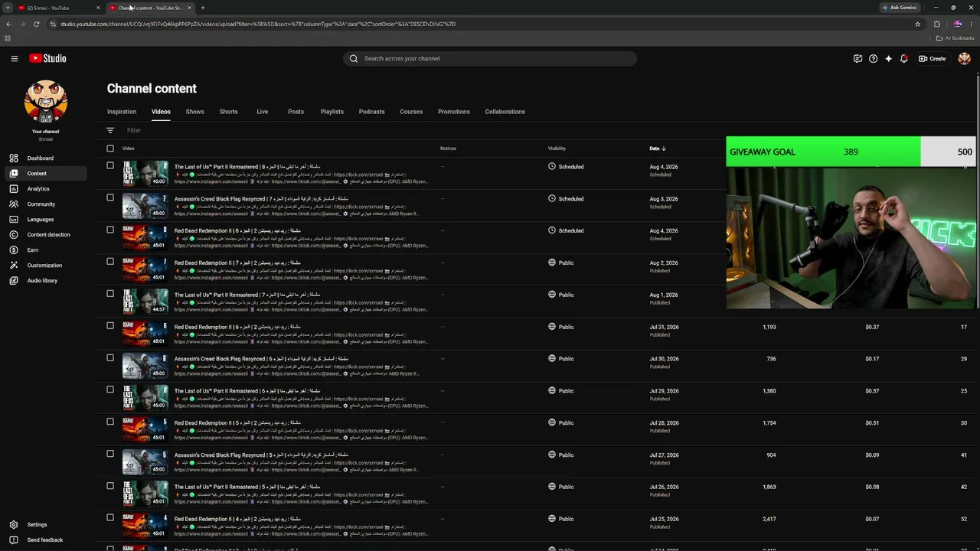Open the Chrome extensions puzzle icon
This screenshot has height=551, width=980.
coord(936,24)
